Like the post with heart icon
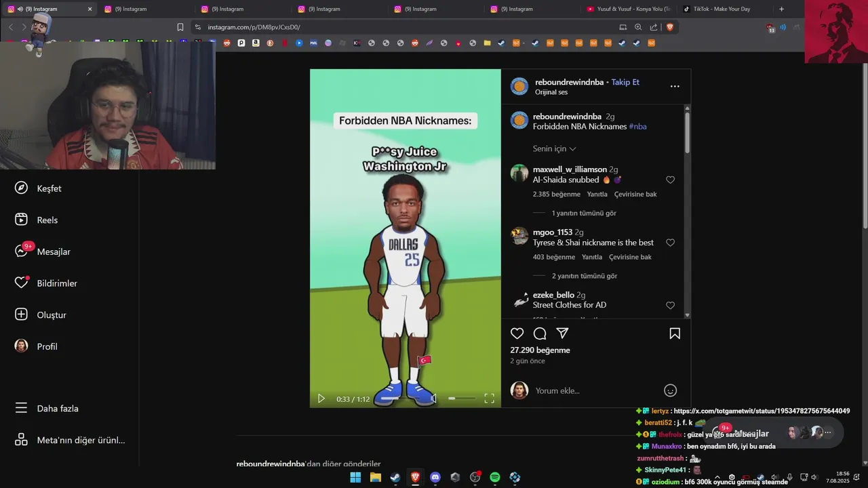This screenshot has width=868, height=488. pos(517,333)
